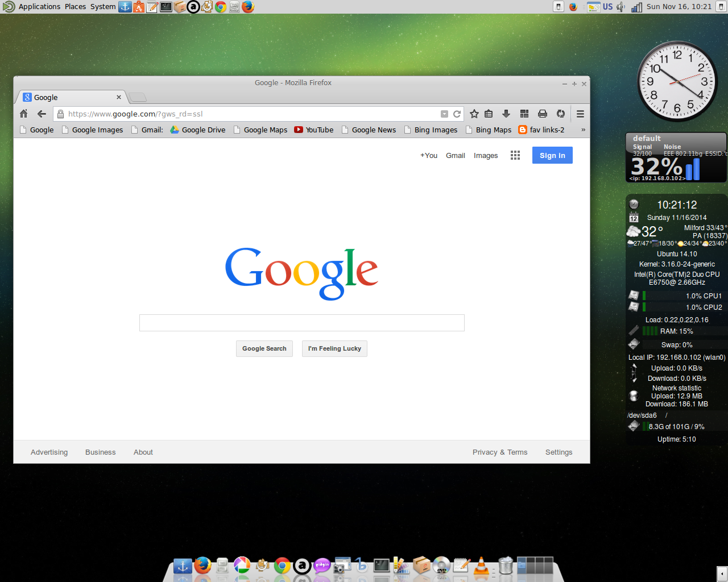Focus the Google search input box
Screen dimensions: 728x582
302,323
